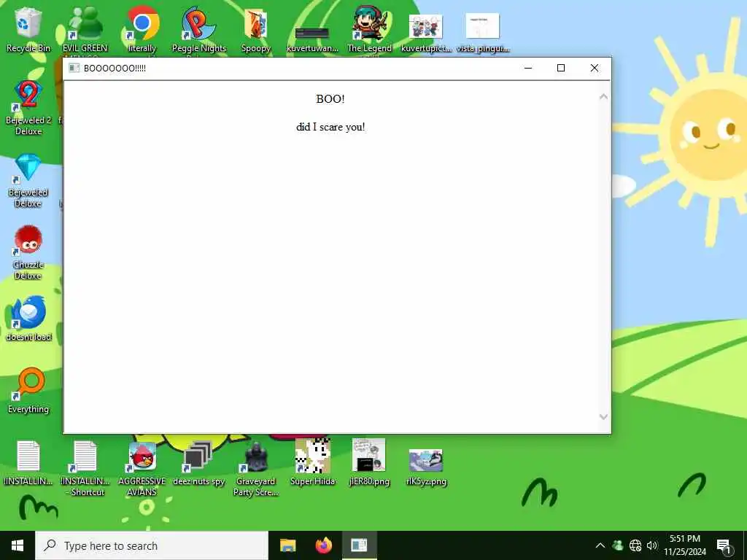Open the Chrome shortcut labeled literally

pos(142,29)
